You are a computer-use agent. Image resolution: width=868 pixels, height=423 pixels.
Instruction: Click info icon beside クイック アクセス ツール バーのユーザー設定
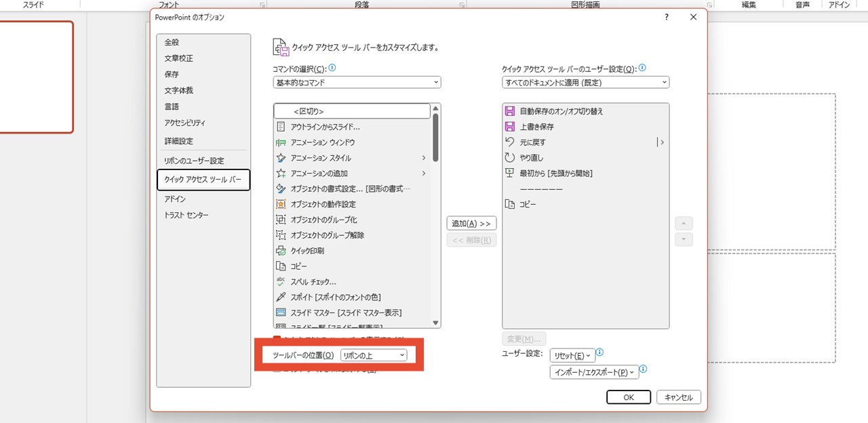[x=642, y=68]
